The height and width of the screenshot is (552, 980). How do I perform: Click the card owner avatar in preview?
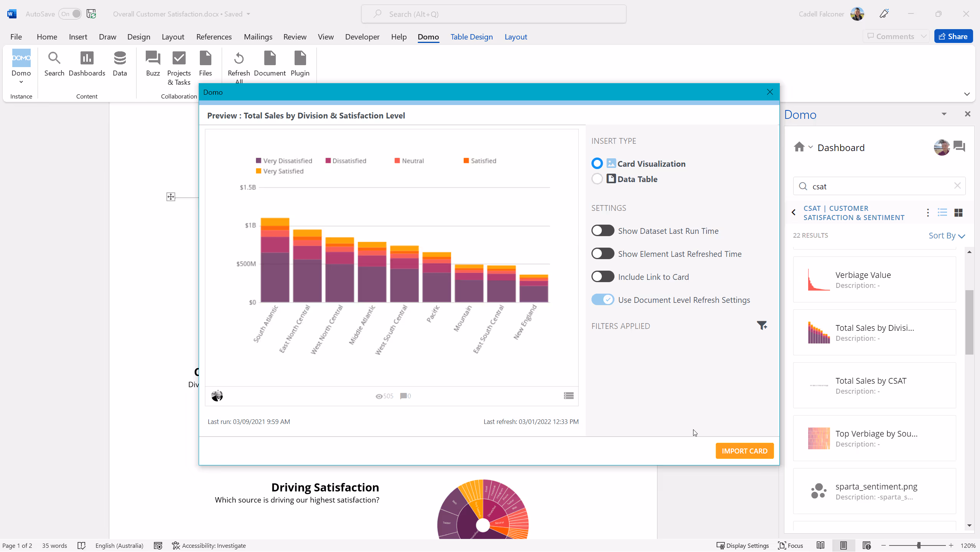(x=217, y=396)
